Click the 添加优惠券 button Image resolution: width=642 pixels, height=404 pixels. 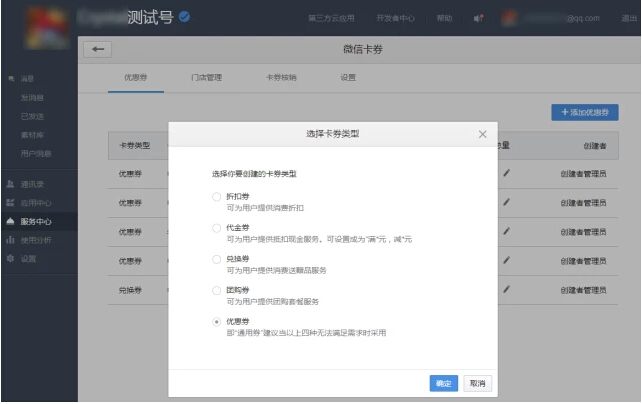pos(585,113)
